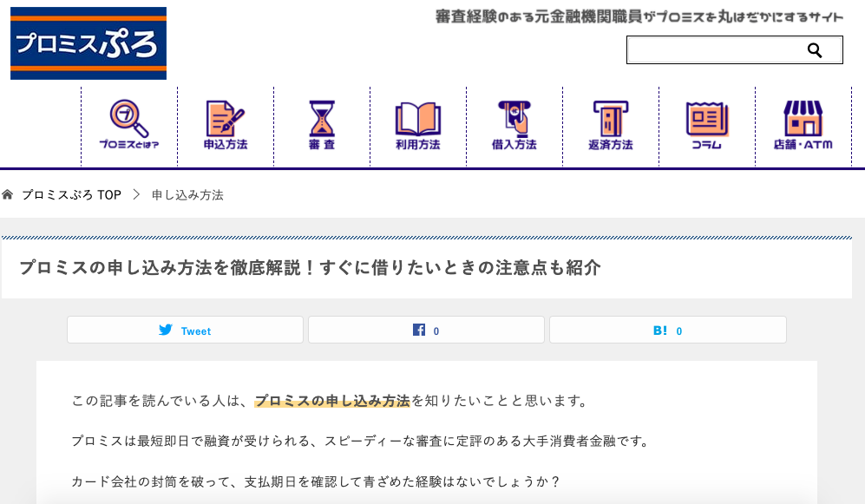Click the search magnifier button
The height and width of the screenshot is (504, 865).
pyautogui.click(x=814, y=50)
